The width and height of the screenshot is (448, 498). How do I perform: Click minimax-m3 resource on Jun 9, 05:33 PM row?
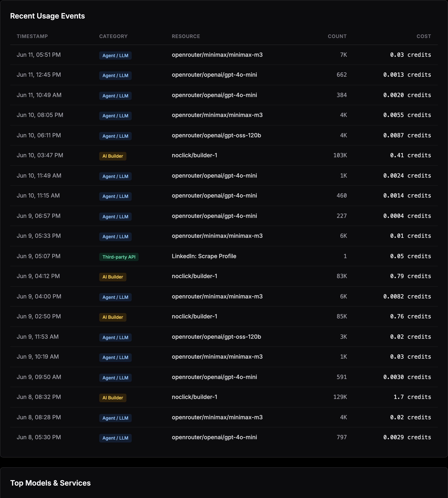pos(217,236)
